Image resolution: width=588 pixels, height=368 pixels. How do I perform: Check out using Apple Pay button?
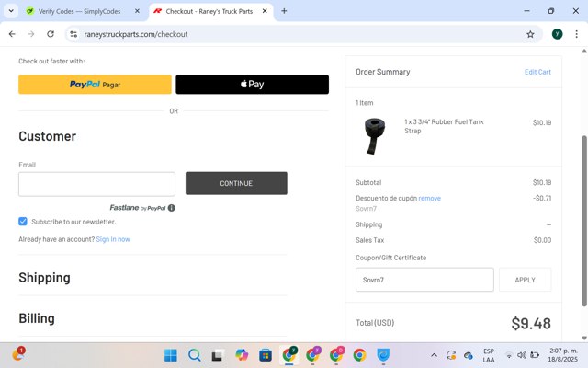click(252, 84)
